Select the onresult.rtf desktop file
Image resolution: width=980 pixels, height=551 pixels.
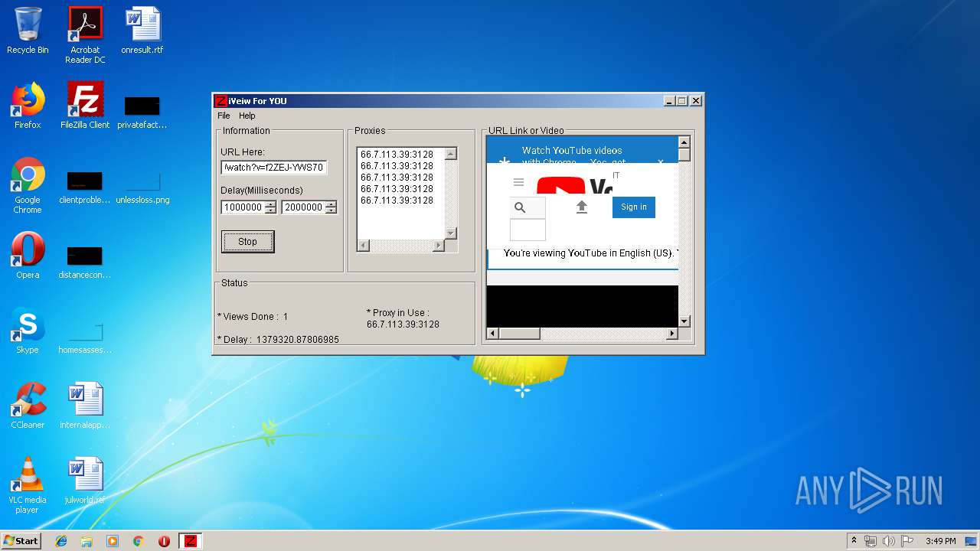142,31
